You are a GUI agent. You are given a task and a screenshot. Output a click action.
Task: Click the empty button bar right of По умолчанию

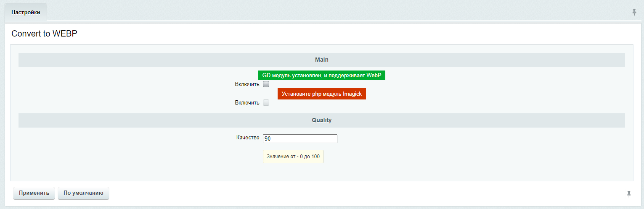click(x=366, y=193)
